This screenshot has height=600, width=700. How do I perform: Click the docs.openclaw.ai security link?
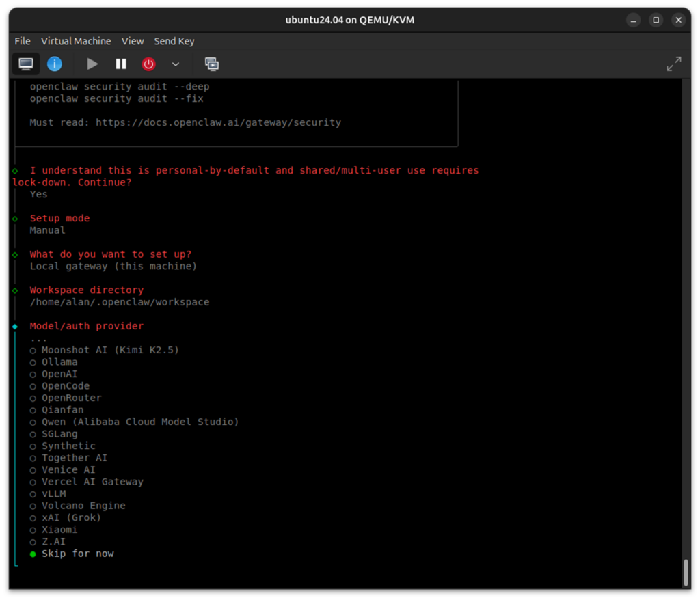pyautogui.click(x=217, y=123)
